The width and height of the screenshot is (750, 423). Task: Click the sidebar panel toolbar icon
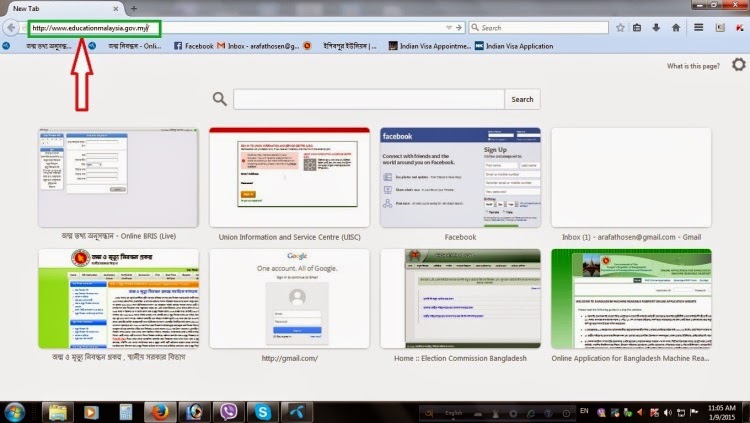coord(720,28)
